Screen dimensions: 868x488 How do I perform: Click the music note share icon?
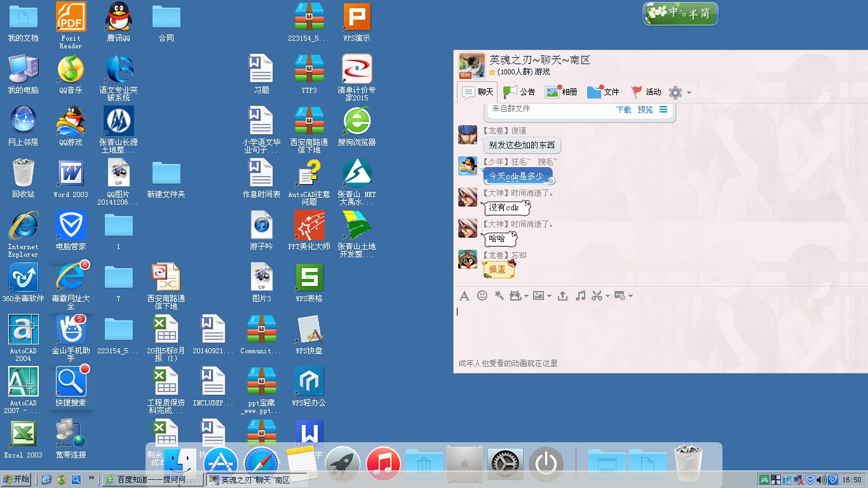pyautogui.click(x=580, y=295)
